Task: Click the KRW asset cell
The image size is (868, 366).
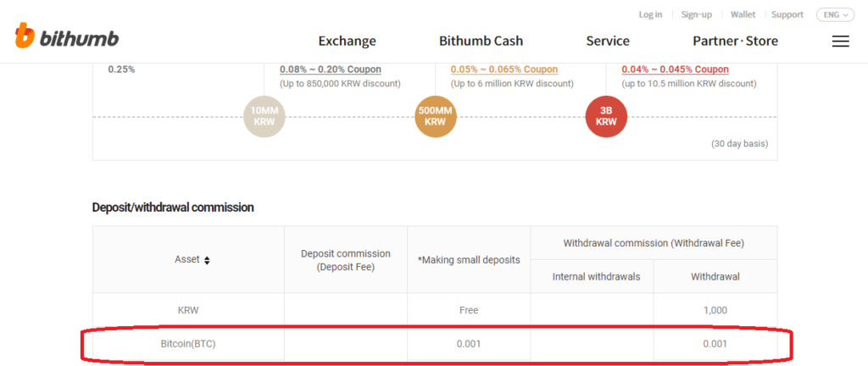Action: pos(188,311)
